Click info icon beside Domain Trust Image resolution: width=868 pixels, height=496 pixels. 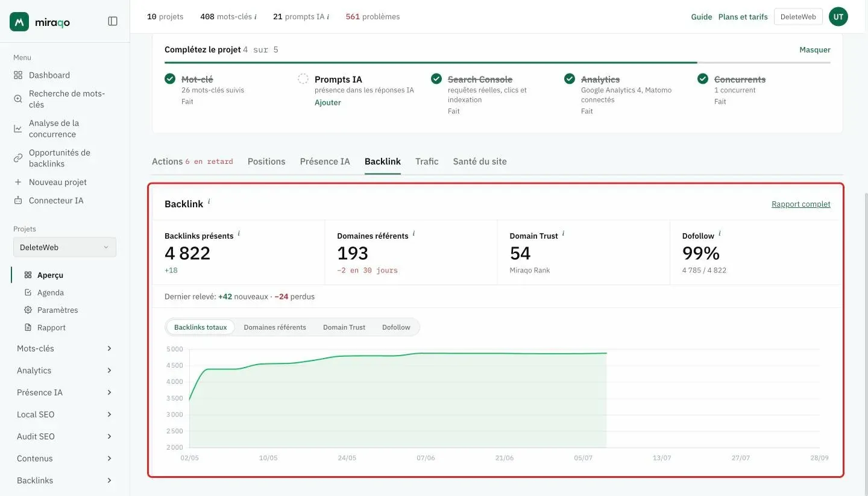pyautogui.click(x=563, y=233)
